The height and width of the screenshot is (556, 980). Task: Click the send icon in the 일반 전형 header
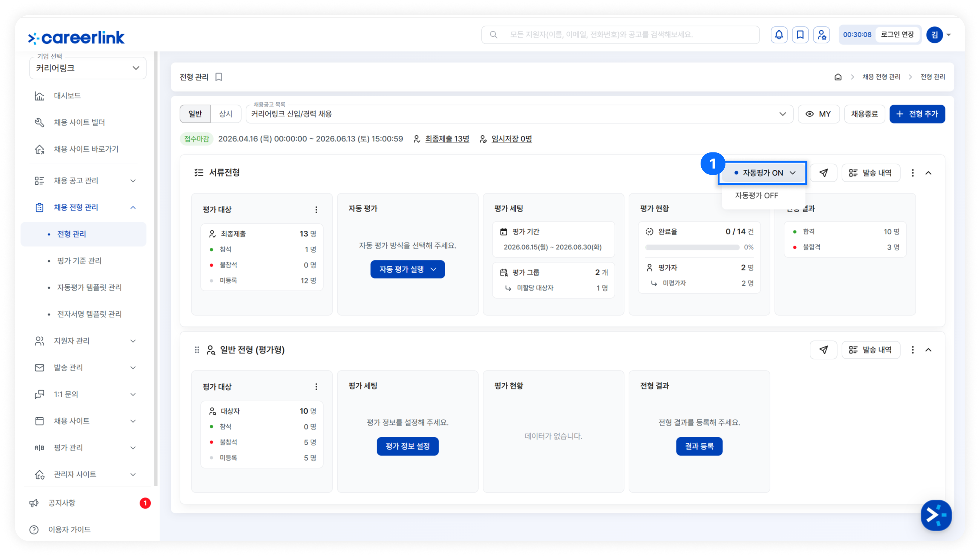click(x=823, y=350)
